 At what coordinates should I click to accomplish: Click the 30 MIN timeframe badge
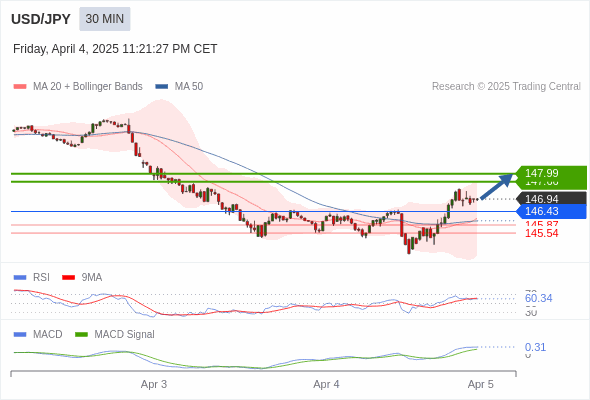[105, 19]
